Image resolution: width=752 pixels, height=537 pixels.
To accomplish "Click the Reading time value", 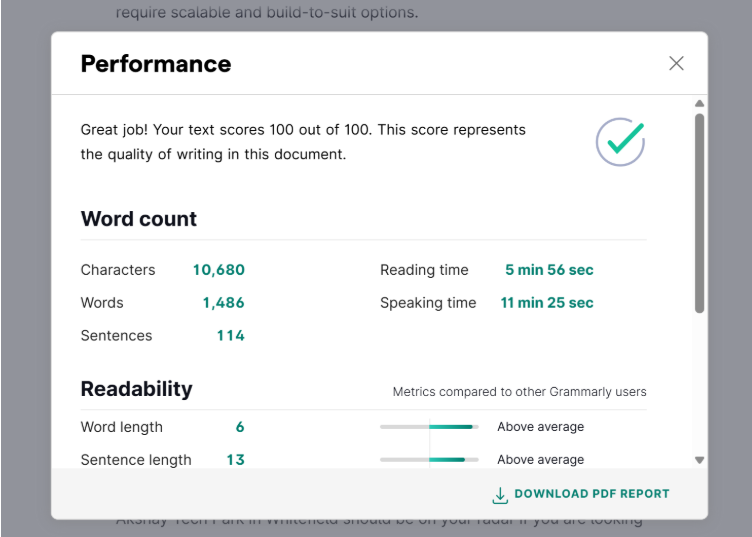I will coord(549,270).
